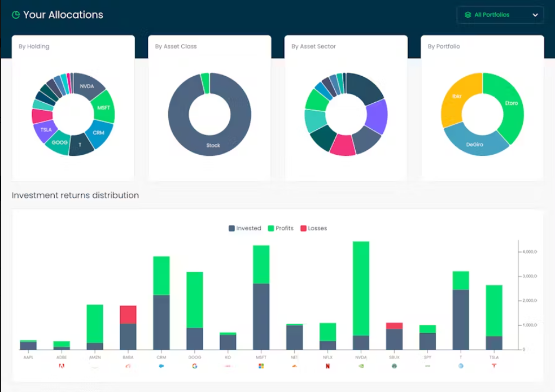Click the AT&T logo under T
555x392 pixels.
click(461, 366)
